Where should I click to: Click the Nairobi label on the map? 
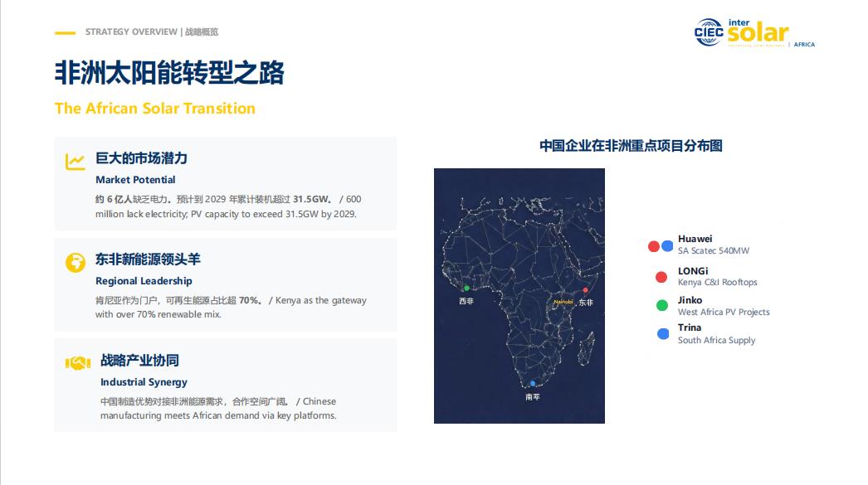tap(563, 302)
